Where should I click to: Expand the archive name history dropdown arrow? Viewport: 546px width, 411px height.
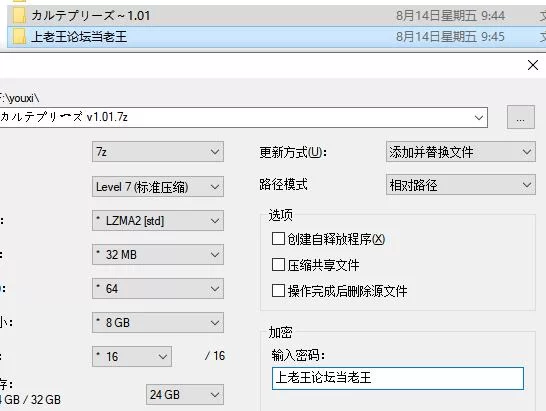pos(479,117)
